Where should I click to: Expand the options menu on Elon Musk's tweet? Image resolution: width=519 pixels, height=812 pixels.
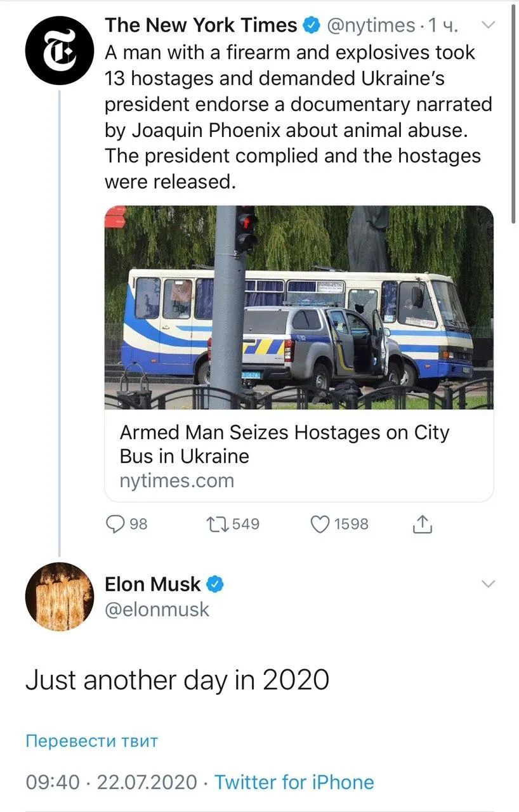click(x=487, y=584)
